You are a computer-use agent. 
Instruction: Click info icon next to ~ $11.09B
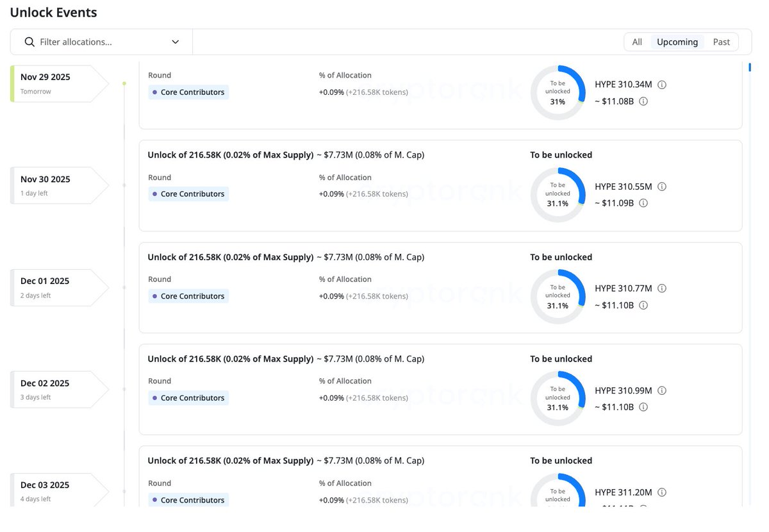tap(643, 203)
